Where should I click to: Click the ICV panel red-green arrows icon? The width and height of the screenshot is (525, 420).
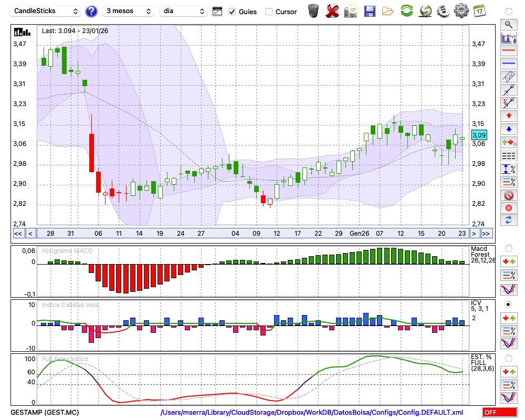click(509, 318)
